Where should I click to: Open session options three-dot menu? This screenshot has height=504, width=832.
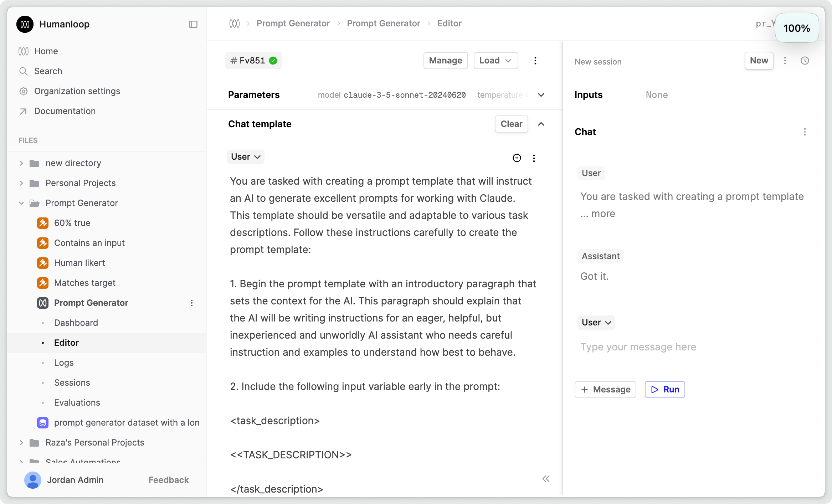(x=785, y=61)
